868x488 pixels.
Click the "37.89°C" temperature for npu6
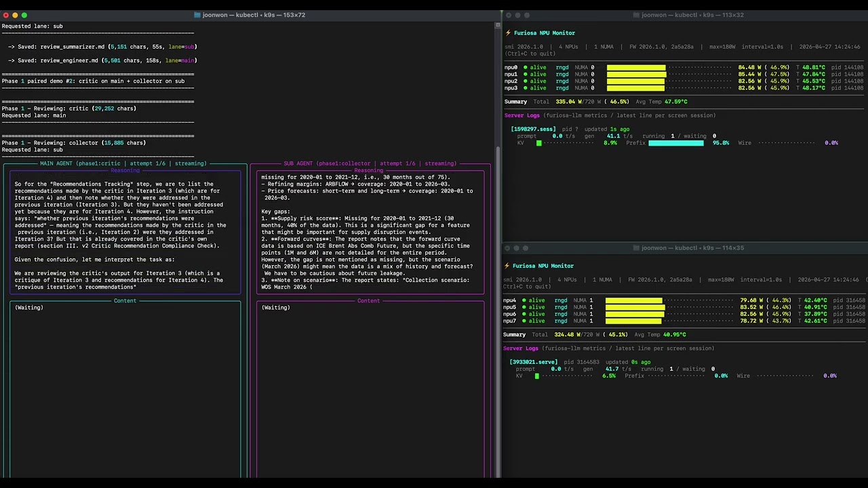pos(816,314)
